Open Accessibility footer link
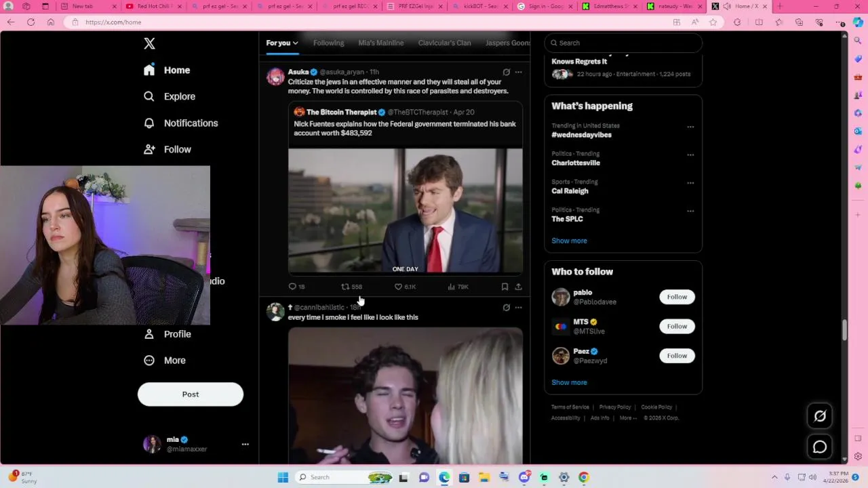Image resolution: width=868 pixels, height=488 pixels. pyautogui.click(x=566, y=418)
